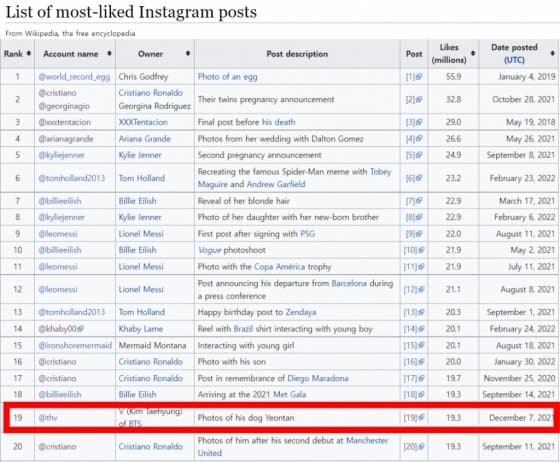
Task: Open Diego Maradona link
Action: tap(318, 378)
